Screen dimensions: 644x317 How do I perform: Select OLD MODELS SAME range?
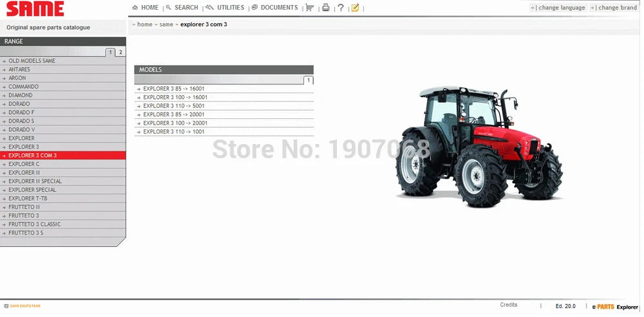pos(63,60)
